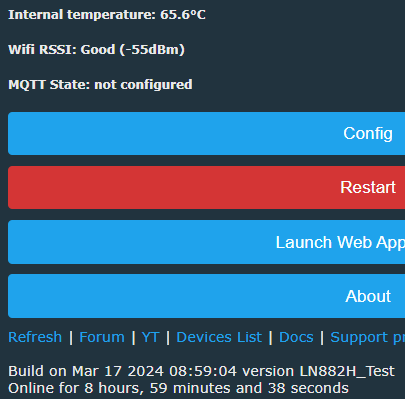Click the red Restart button

click(206, 187)
